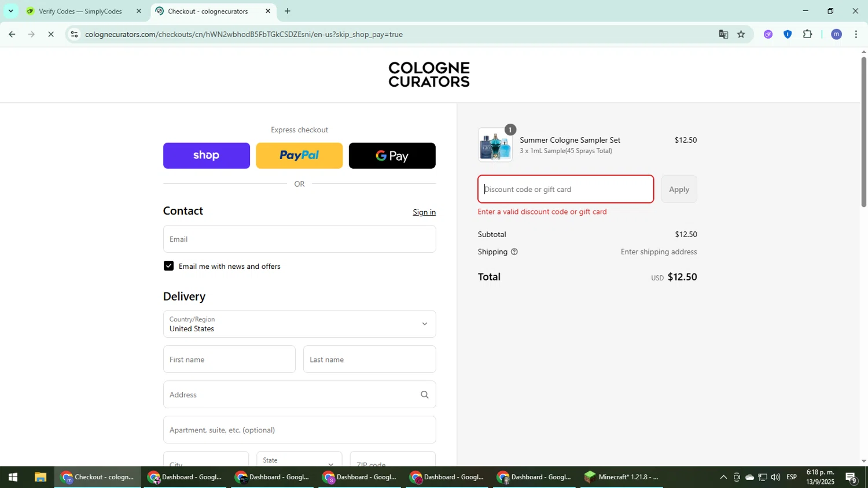Close the Verify Codes SimplyCodes tab
Viewport: 868px width, 488px height.
[x=138, y=11]
